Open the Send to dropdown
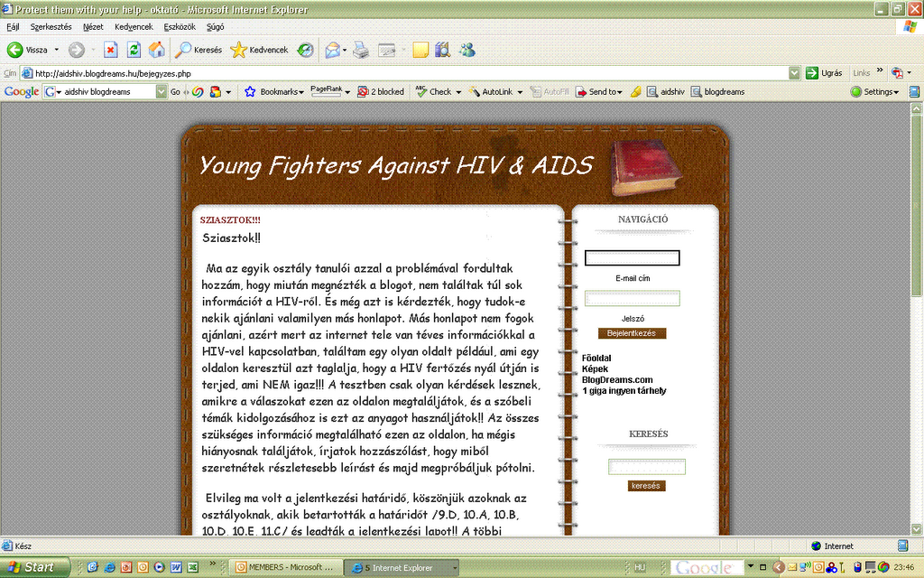The image size is (924, 578). 599,92
